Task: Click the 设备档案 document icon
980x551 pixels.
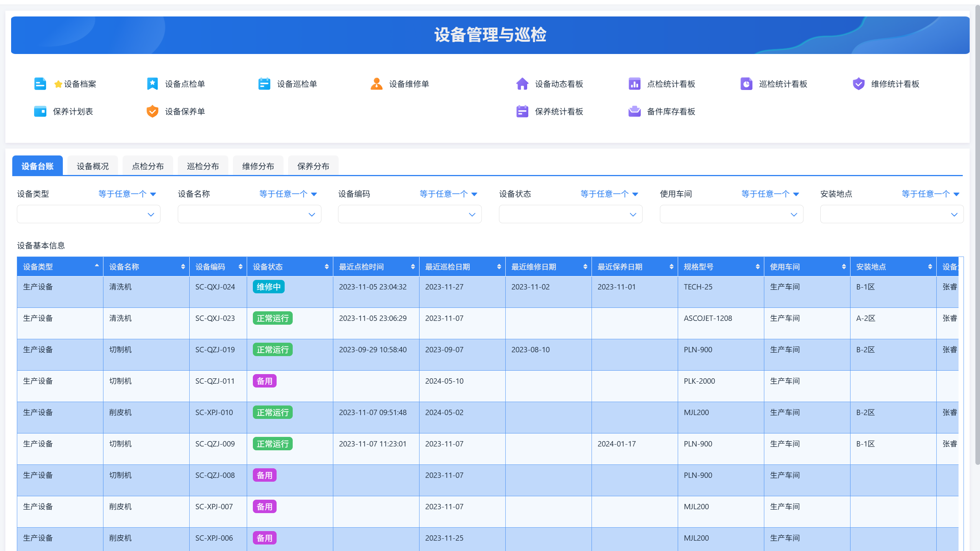Action: pos(40,84)
